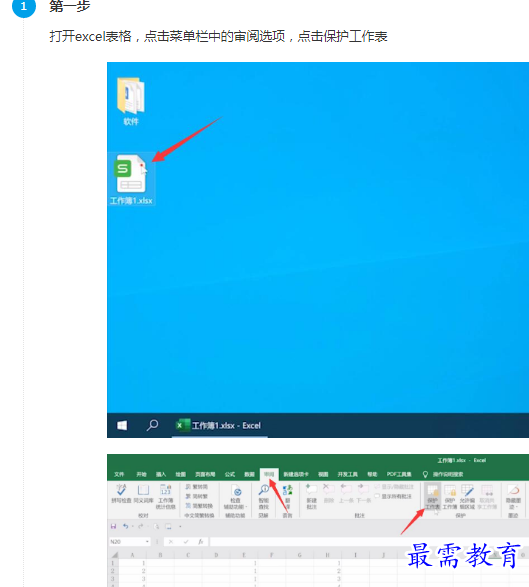Click 智能查找 smart lookup
The height and width of the screenshot is (587, 529).
(x=264, y=496)
